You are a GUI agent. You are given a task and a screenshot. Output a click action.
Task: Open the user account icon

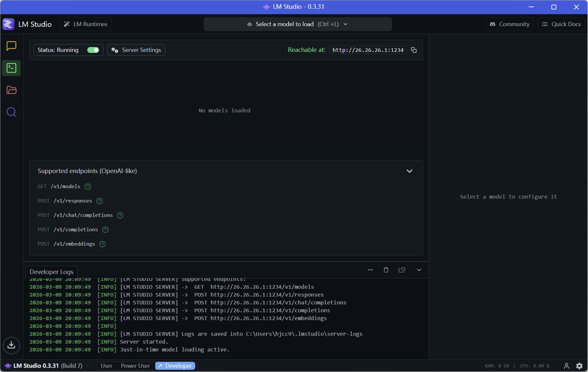pyautogui.click(x=566, y=366)
